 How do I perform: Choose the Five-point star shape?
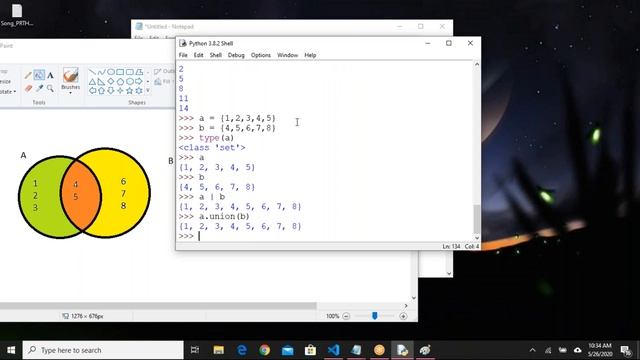tap(129, 91)
